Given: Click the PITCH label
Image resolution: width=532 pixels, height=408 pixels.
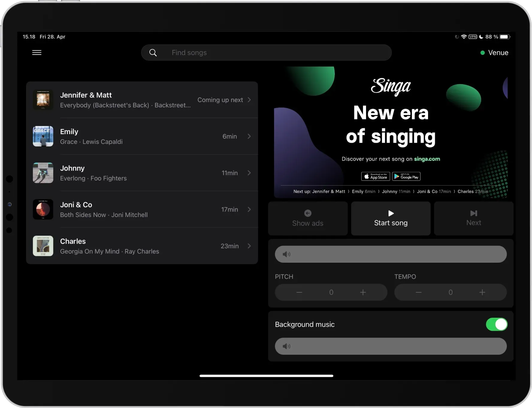Looking at the screenshot, I should 284,277.
